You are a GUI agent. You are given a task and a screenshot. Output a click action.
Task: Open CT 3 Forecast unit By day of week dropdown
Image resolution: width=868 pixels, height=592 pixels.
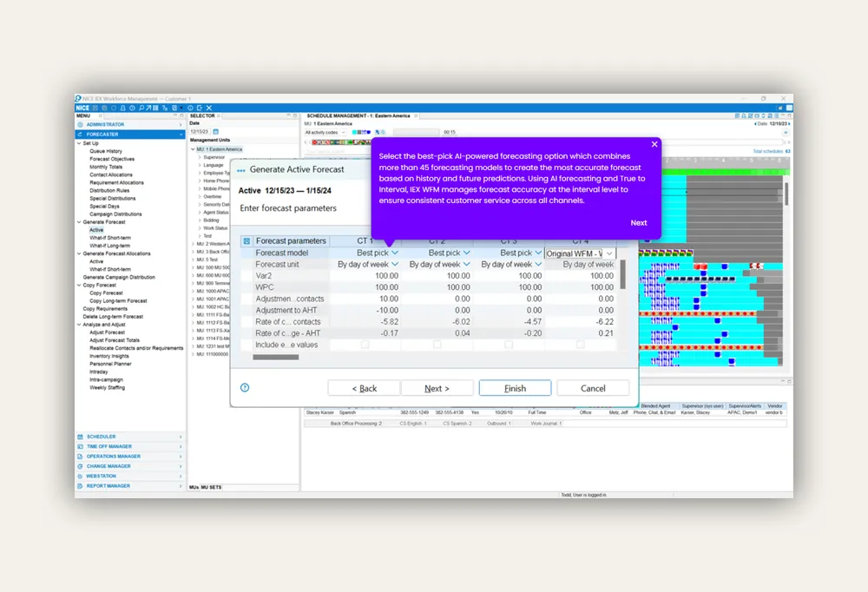(538, 264)
